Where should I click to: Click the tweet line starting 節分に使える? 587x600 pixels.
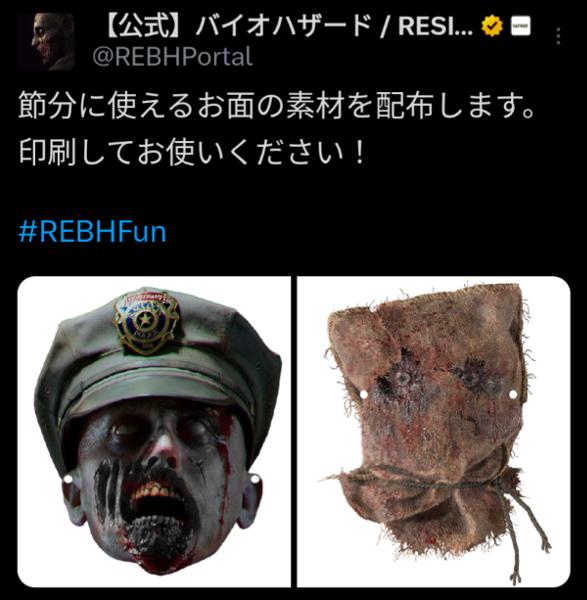[x=276, y=106]
